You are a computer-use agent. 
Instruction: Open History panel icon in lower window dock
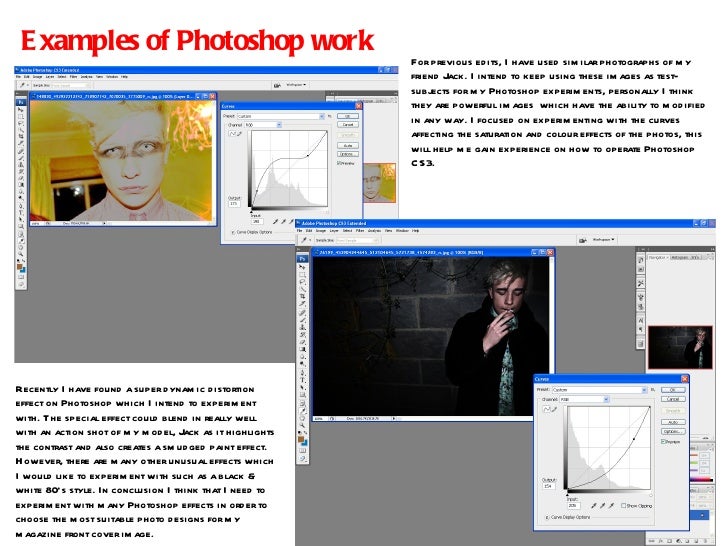pos(641,260)
